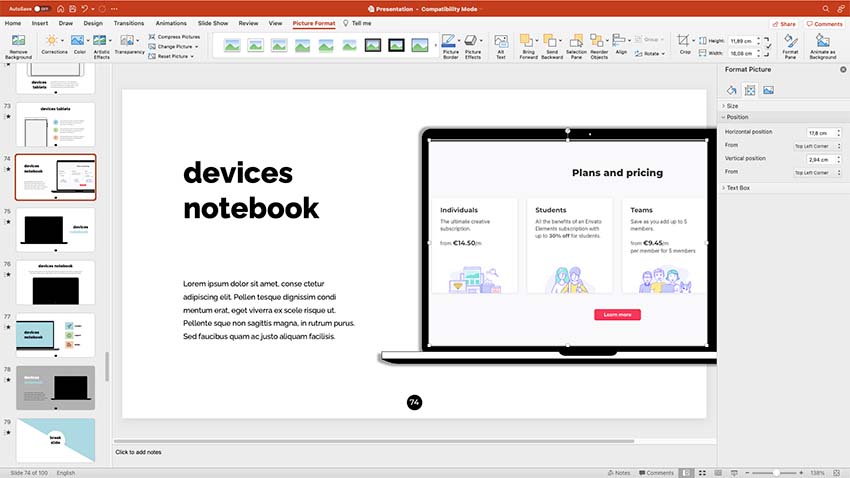Open the Insert tab
This screenshot has width=850, height=478.
40,23
